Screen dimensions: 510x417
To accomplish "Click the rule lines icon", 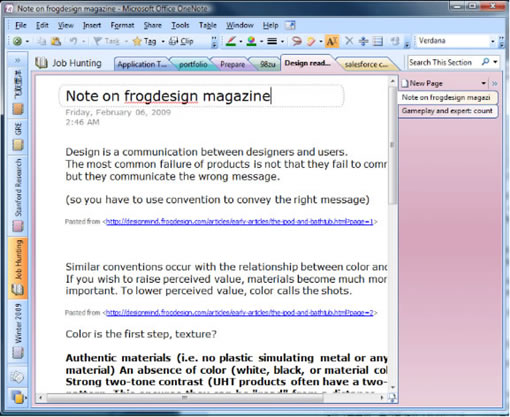I will tap(378, 41).
